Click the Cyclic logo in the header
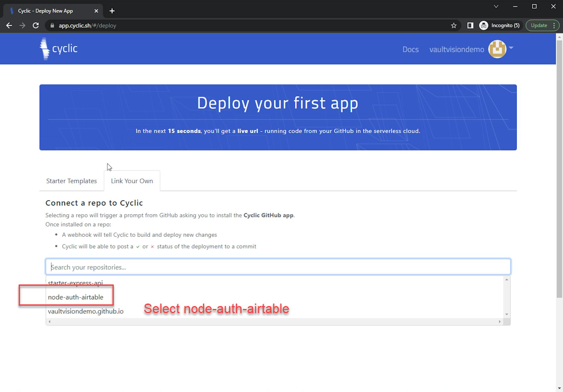The height and width of the screenshot is (392, 563). point(58,48)
